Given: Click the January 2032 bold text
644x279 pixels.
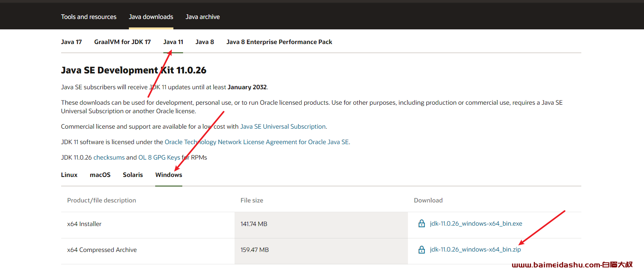Looking at the screenshot, I should click(x=247, y=87).
